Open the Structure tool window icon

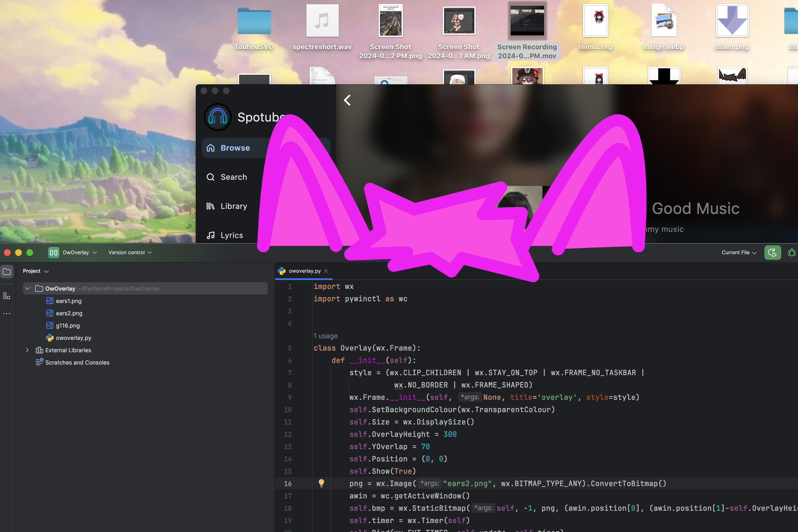click(7, 296)
